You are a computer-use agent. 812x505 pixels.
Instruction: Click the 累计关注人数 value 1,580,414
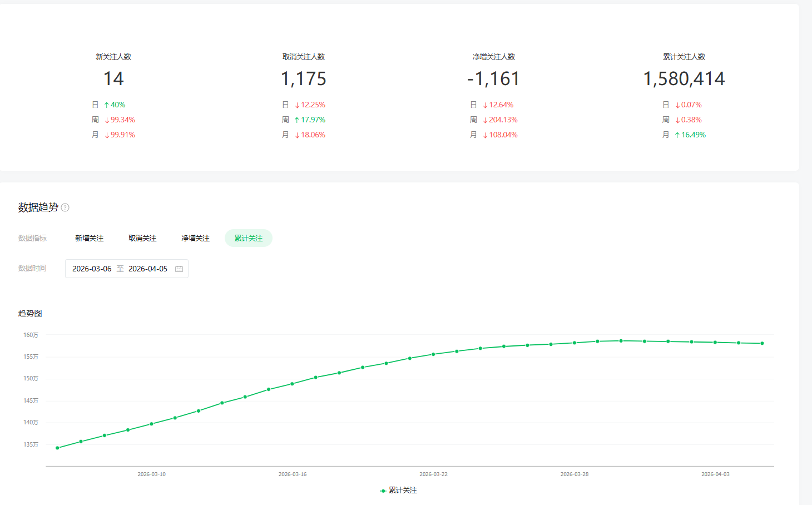[x=684, y=79]
